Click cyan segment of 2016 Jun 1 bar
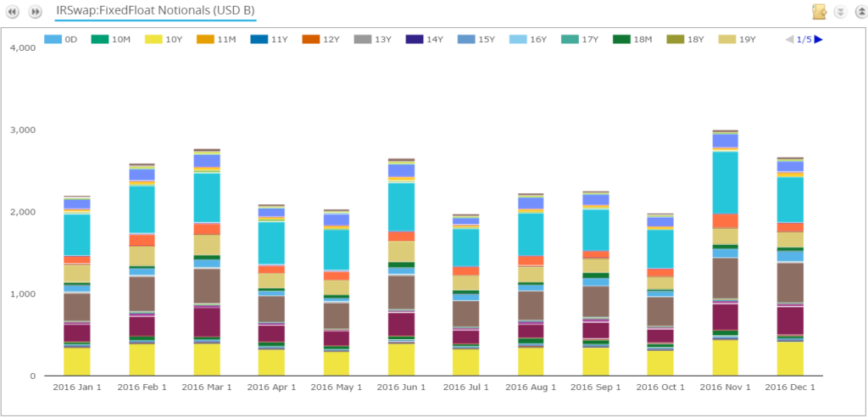Viewport: 868px width, 418px height. 401,207
